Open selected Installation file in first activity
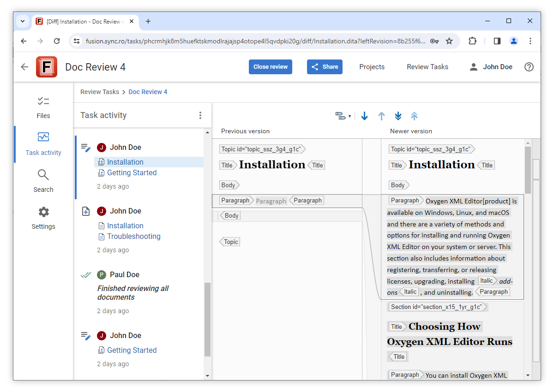The width and height of the screenshot is (554, 392). coord(125,162)
